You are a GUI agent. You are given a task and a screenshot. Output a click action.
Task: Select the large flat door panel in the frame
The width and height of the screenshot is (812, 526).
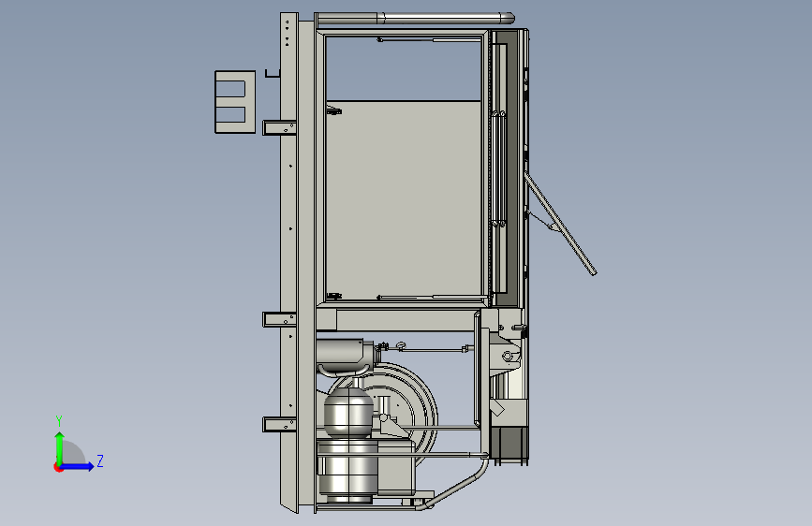pyautogui.click(x=404, y=200)
